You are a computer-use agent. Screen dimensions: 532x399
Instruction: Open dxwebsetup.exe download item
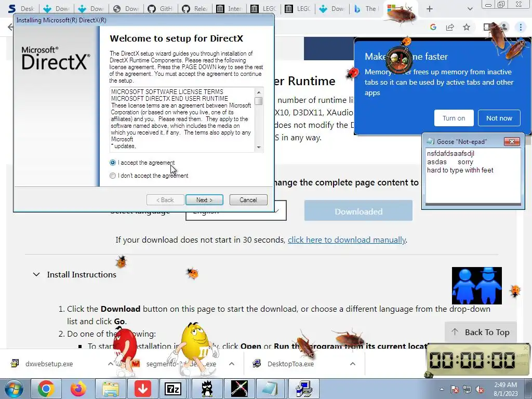tap(49, 364)
